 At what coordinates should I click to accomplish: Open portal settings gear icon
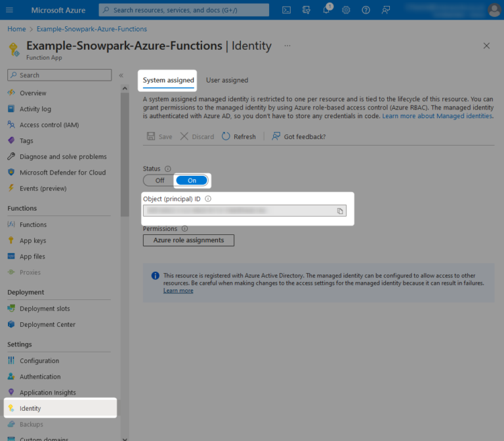346,10
